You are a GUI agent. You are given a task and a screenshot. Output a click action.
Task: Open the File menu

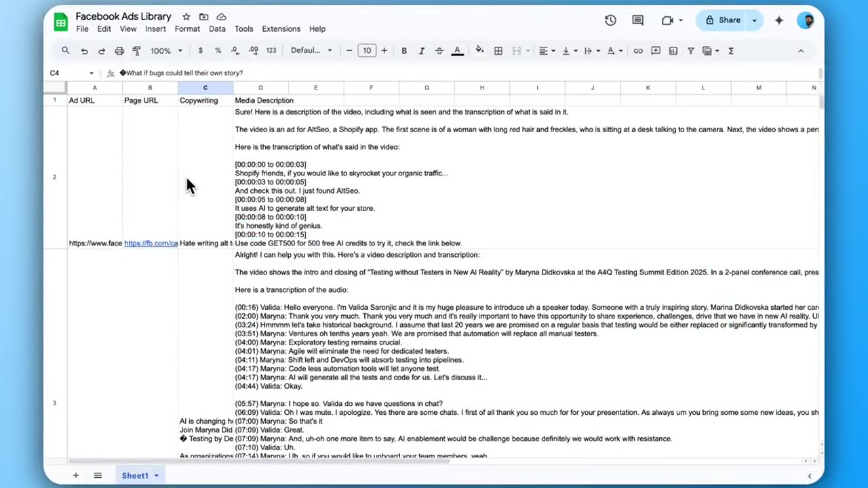82,29
